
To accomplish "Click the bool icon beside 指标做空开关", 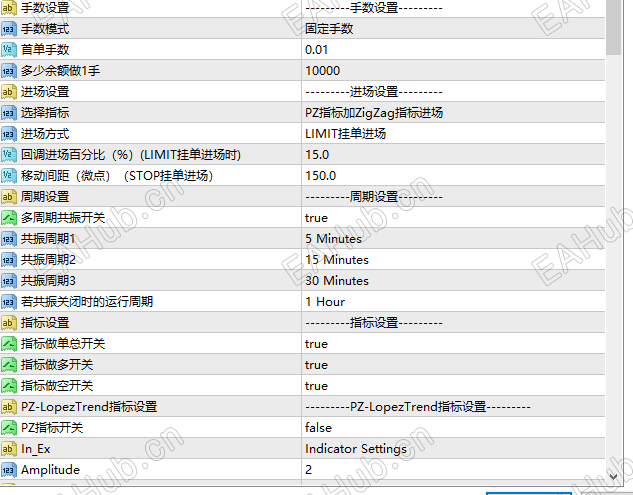I will (x=8, y=386).
